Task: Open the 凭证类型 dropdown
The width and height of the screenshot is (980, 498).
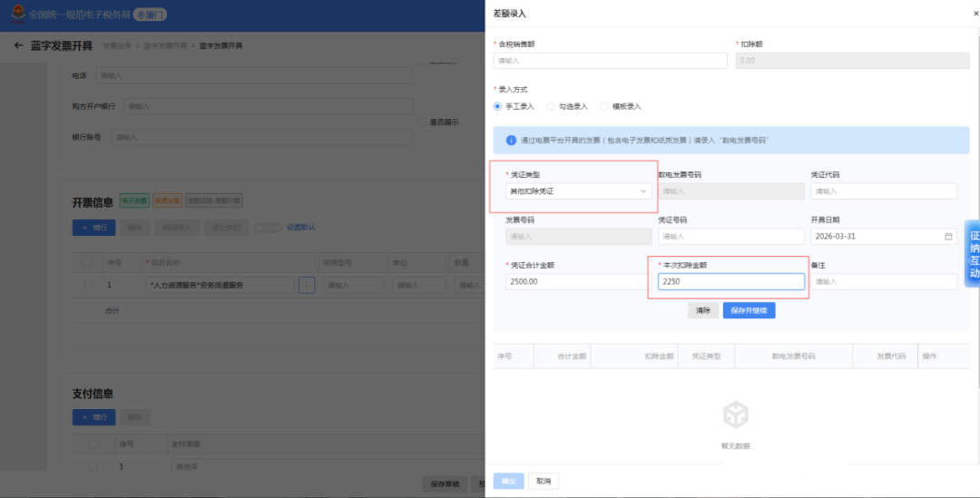Action: click(x=578, y=191)
